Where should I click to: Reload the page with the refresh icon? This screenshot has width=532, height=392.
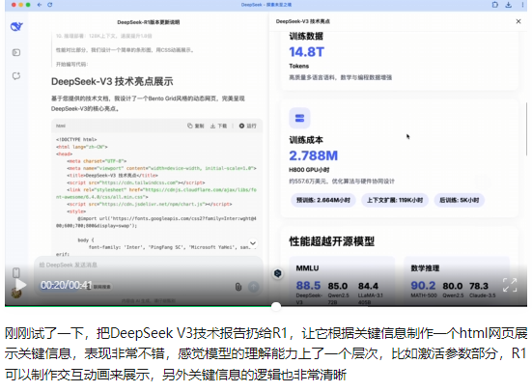click(x=50, y=5)
